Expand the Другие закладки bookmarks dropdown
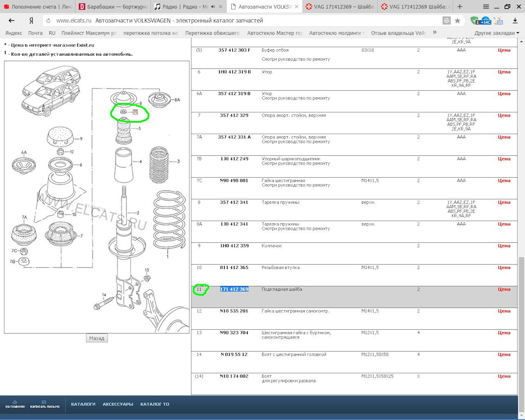The height and width of the screenshot is (420, 525). coord(497,33)
